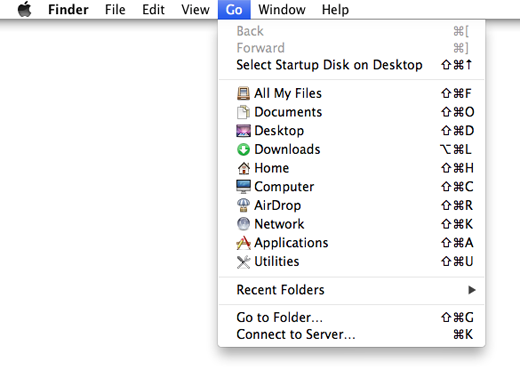
Task: Click the ⇧⌘R shortcut text
Action: (x=457, y=205)
